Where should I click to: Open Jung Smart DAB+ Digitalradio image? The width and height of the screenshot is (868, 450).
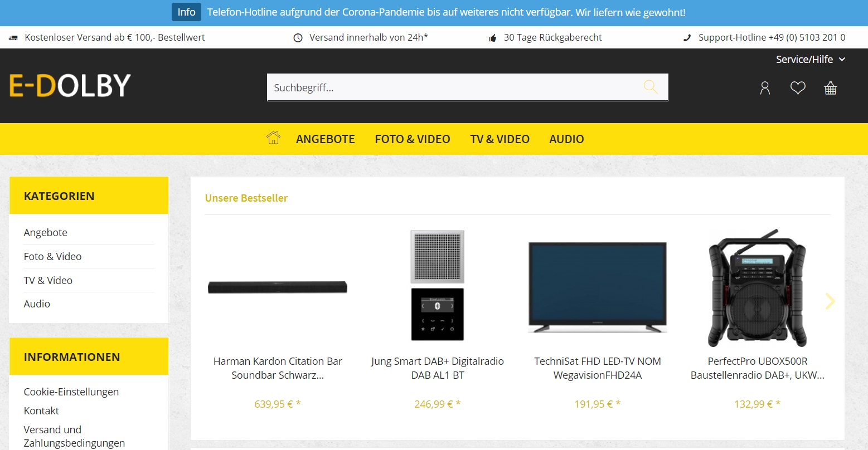point(438,285)
